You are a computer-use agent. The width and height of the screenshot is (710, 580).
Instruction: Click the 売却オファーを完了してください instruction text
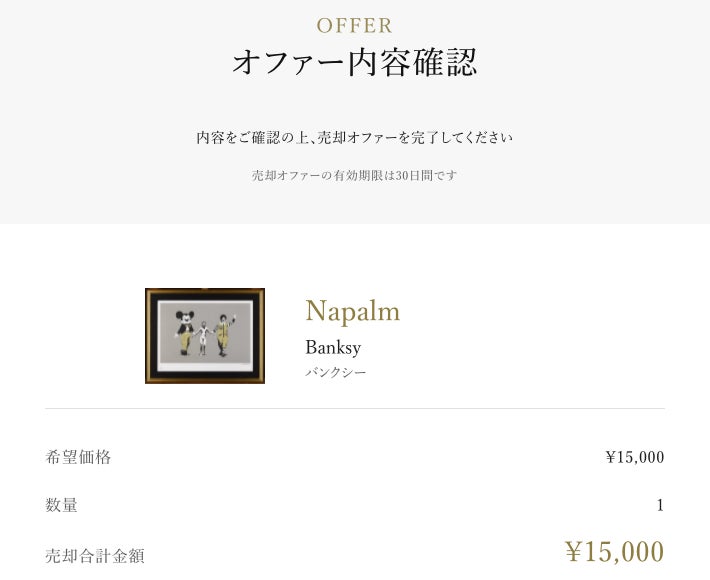pos(355,137)
